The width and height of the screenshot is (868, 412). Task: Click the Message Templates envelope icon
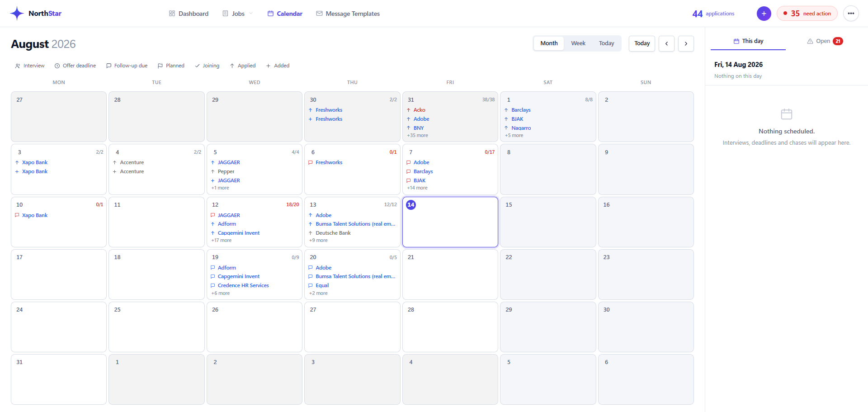click(319, 14)
